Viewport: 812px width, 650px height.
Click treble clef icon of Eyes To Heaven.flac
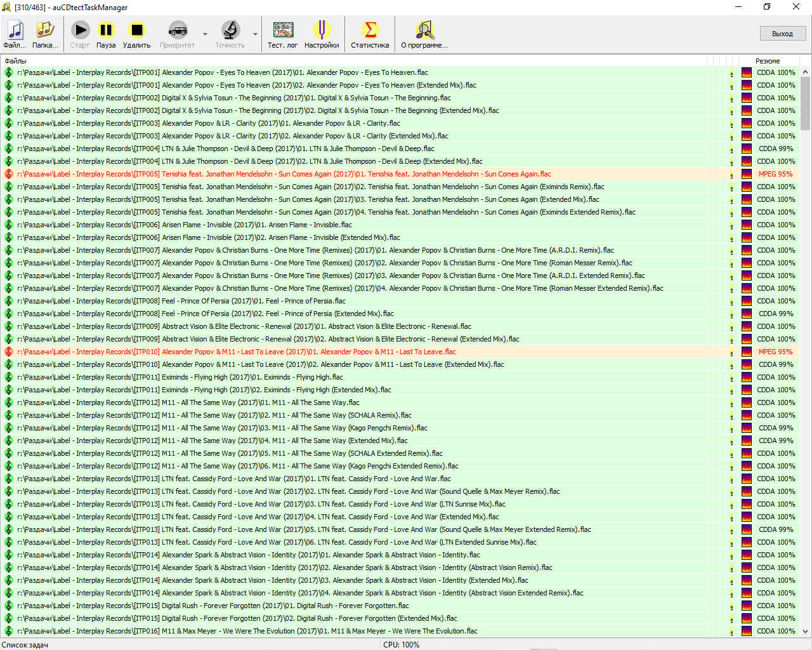pyautogui.click(x=9, y=72)
